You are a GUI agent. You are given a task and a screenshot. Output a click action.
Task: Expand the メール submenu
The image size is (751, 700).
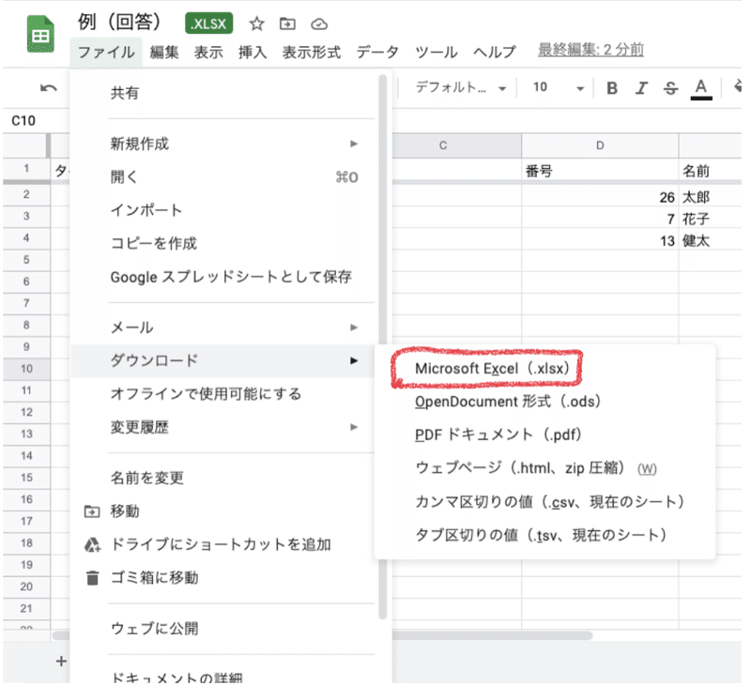tap(222, 327)
